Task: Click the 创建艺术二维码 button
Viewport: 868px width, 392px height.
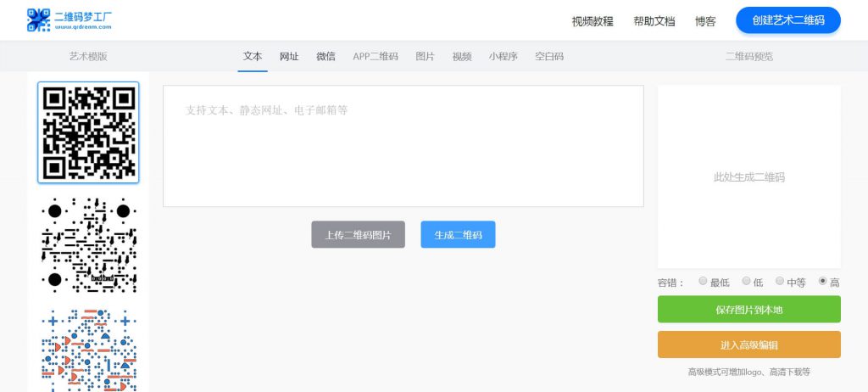Action: point(787,20)
